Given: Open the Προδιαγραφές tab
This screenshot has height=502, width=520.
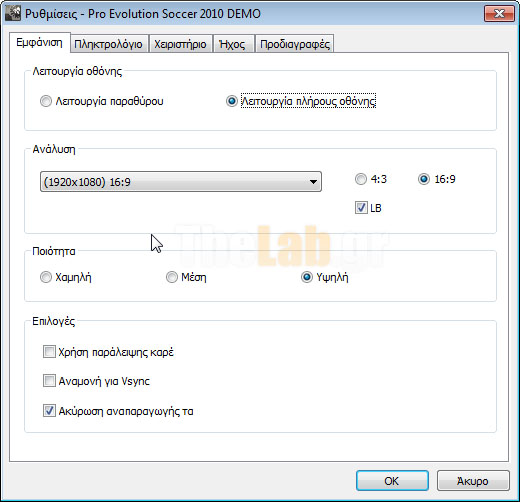Looking at the screenshot, I should tap(295, 44).
